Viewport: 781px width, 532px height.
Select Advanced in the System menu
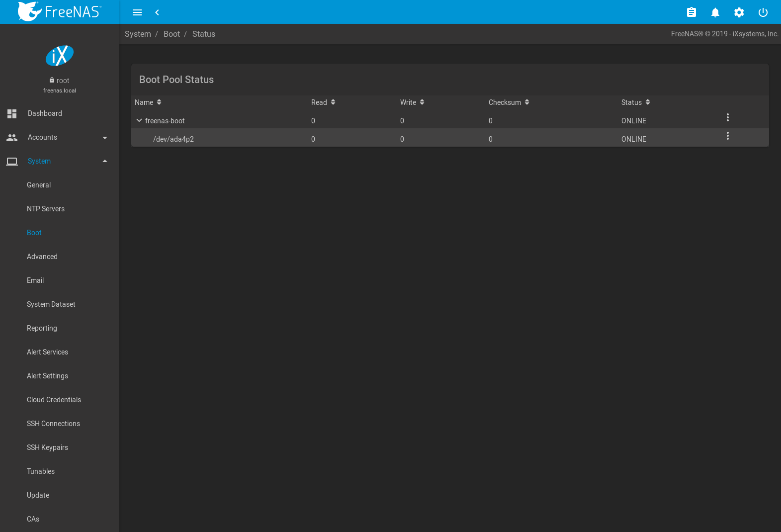pyautogui.click(x=42, y=257)
